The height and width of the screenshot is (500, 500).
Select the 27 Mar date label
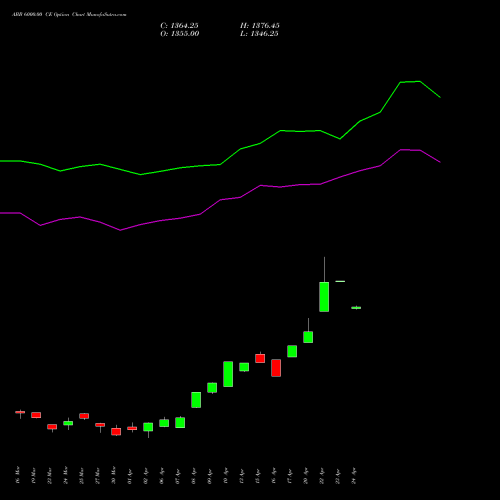point(98,475)
